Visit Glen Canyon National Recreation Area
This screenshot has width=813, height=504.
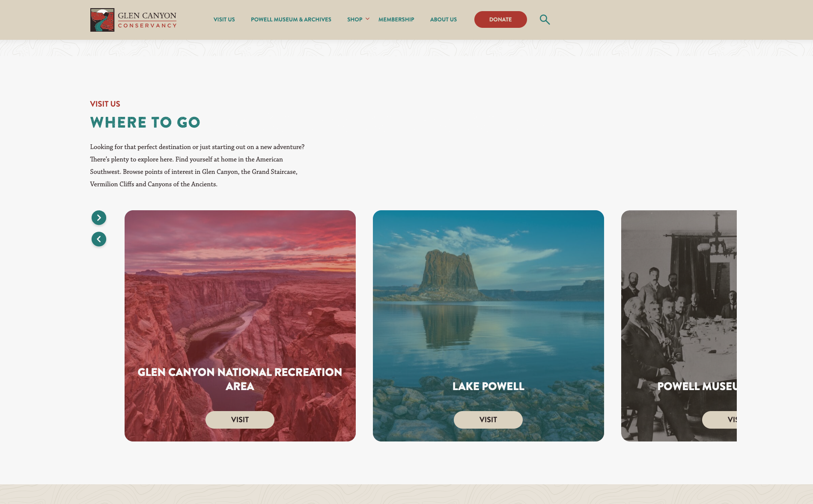[x=240, y=420]
